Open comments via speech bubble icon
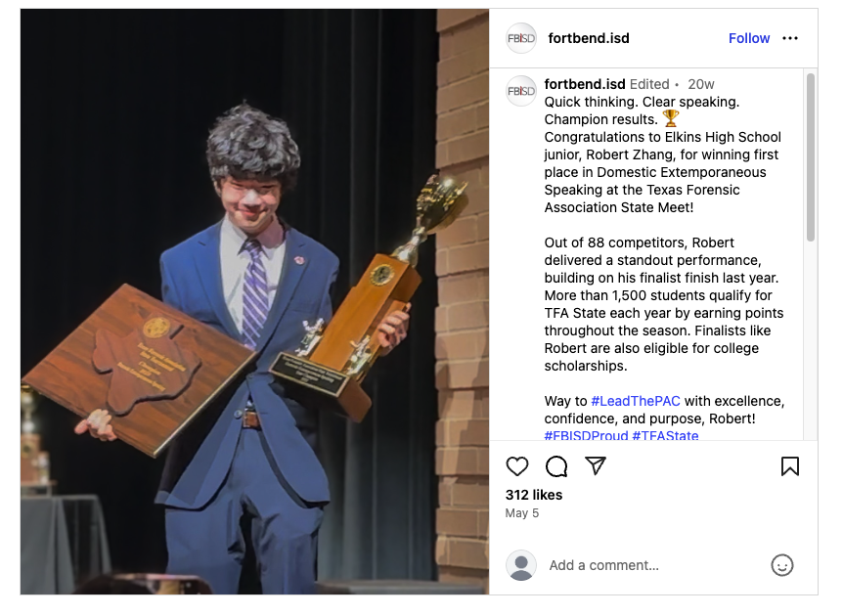The image size is (843, 616). click(556, 466)
